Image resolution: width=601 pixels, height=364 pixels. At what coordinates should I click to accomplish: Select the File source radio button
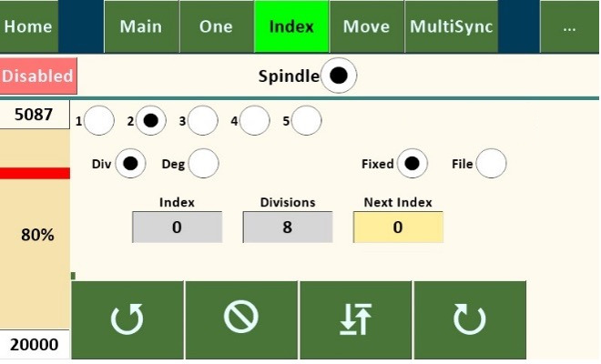tap(491, 164)
